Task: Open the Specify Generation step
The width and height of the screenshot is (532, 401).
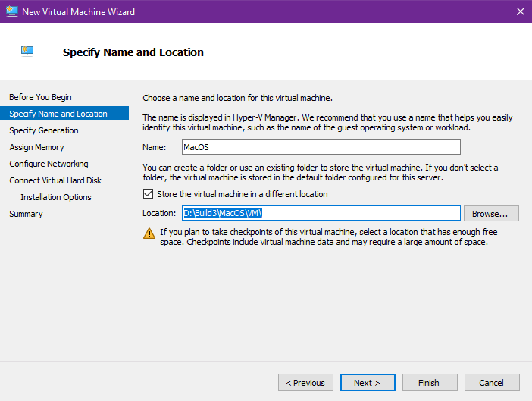Action: pyautogui.click(x=43, y=130)
